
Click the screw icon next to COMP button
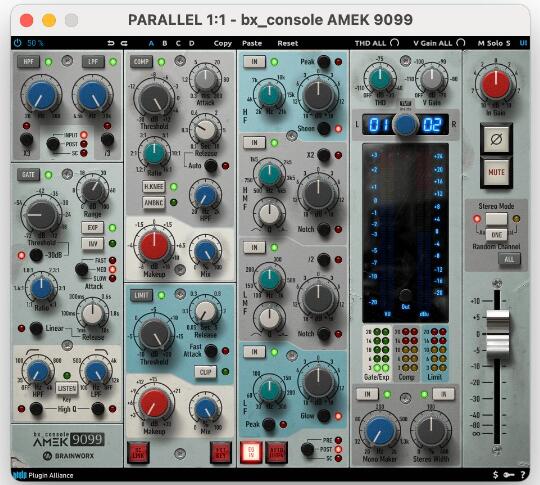[x=179, y=61]
